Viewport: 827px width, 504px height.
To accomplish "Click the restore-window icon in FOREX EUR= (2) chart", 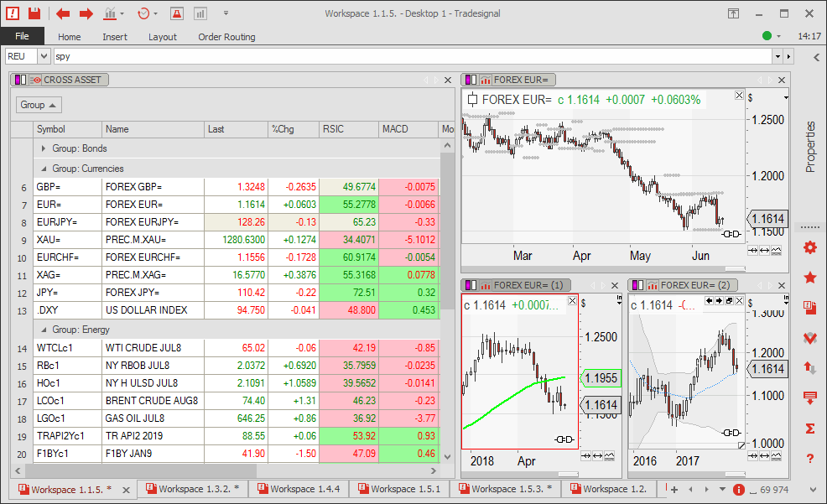I will [729, 300].
